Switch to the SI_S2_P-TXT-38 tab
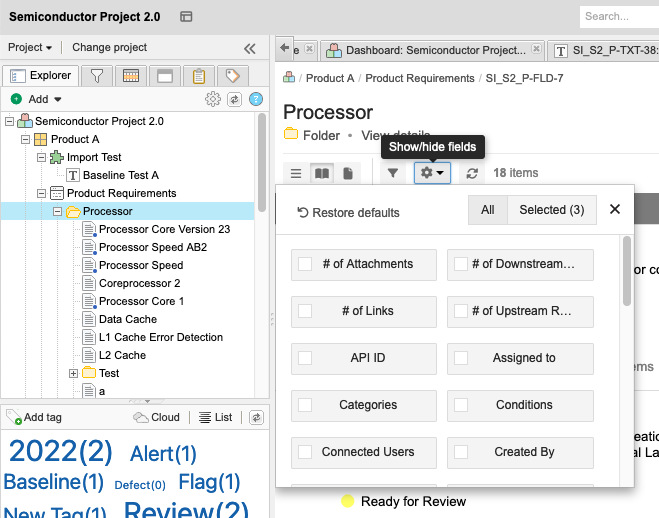The height and width of the screenshot is (518, 659). tap(604, 50)
